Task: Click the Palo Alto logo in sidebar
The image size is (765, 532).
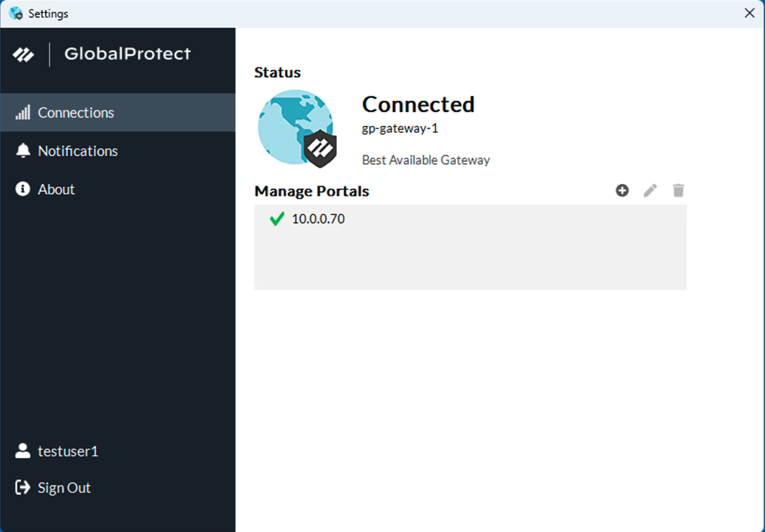Action: pos(23,54)
